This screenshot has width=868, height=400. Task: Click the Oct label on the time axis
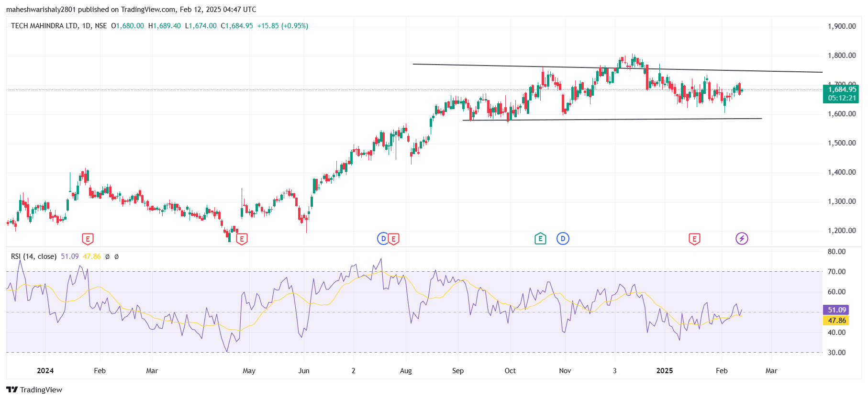point(510,371)
